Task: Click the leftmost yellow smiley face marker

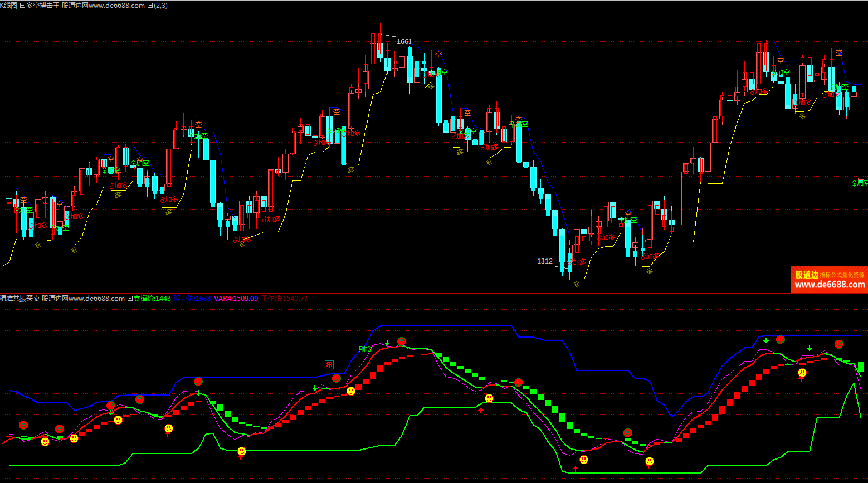Action: pos(45,442)
